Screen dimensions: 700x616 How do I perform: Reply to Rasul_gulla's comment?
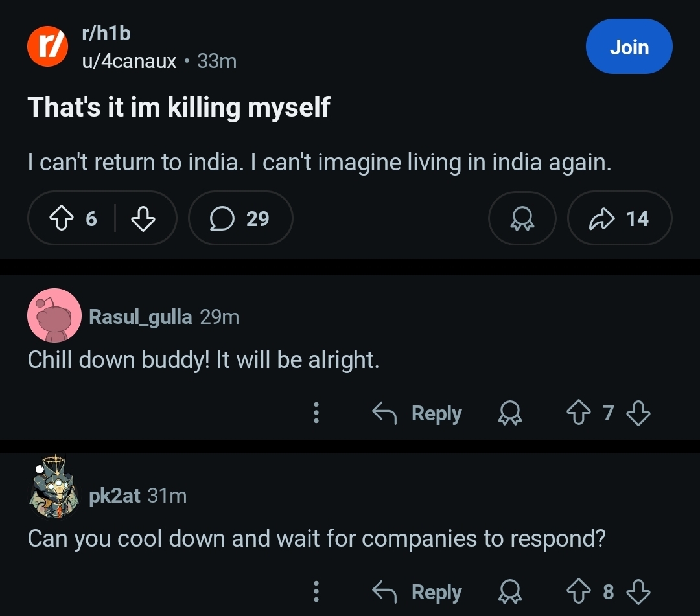tap(417, 413)
